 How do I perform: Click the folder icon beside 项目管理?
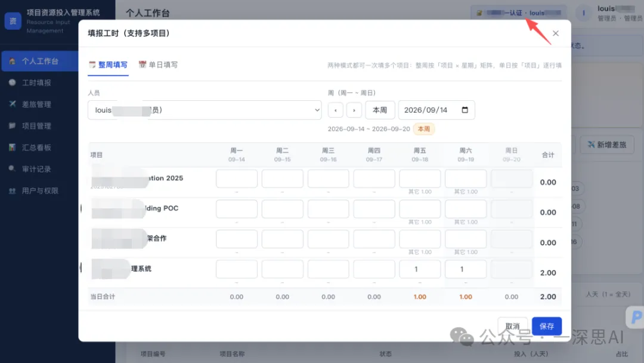(x=13, y=125)
